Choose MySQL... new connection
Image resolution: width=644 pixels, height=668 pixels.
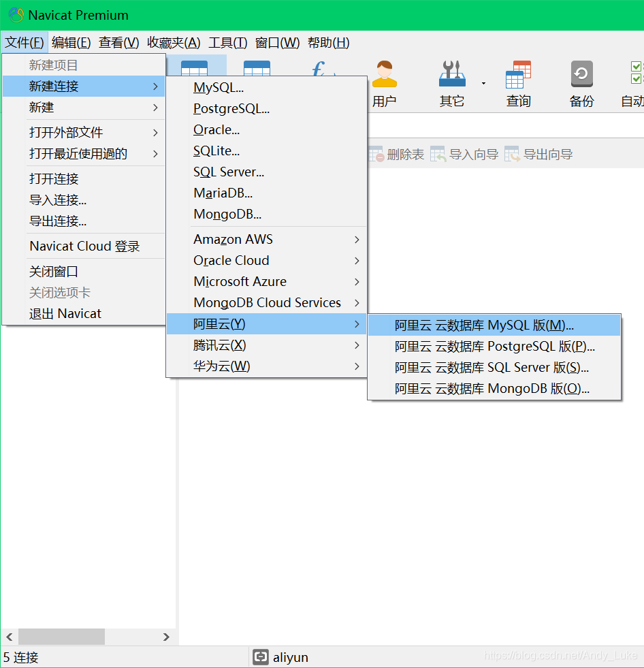click(x=267, y=88)
